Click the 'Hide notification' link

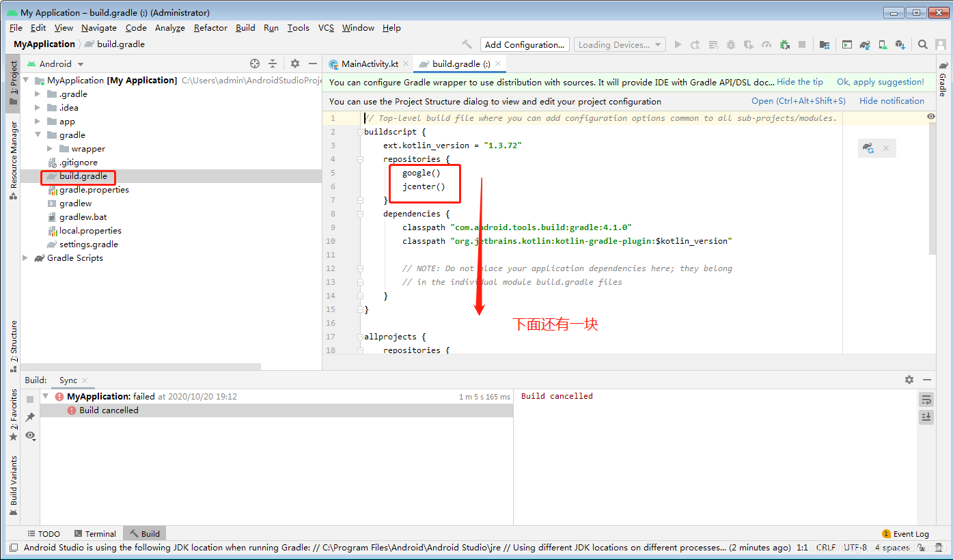[x=892, y=101]
